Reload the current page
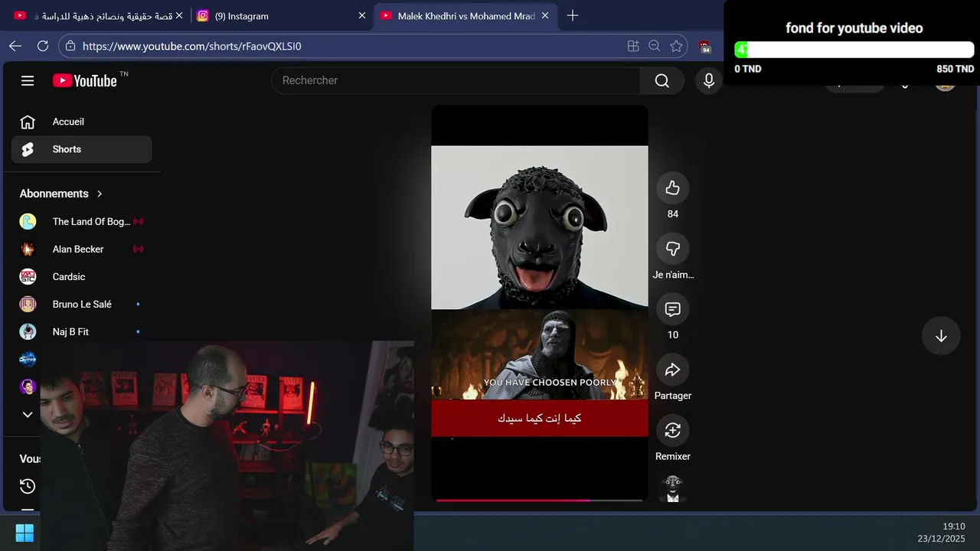 tap(43, 46)
